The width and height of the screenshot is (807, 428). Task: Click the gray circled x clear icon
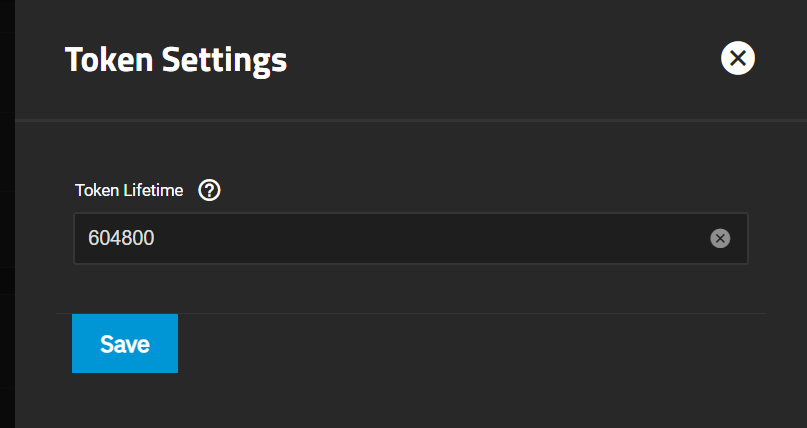point(720,238)
